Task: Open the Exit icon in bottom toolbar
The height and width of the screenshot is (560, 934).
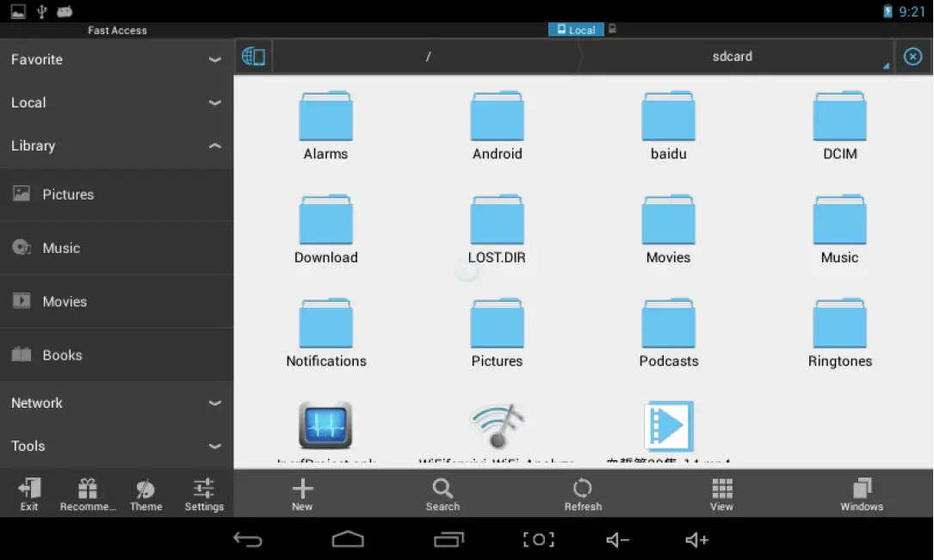Action: tap(28, 493)
